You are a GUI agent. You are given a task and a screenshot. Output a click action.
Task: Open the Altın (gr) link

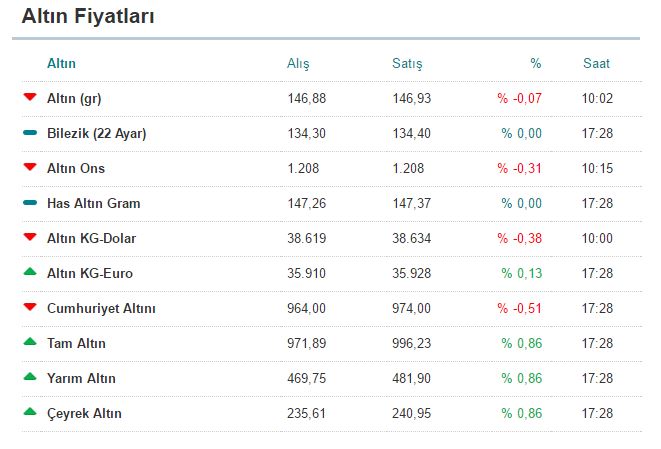click(x=74, y=98)
